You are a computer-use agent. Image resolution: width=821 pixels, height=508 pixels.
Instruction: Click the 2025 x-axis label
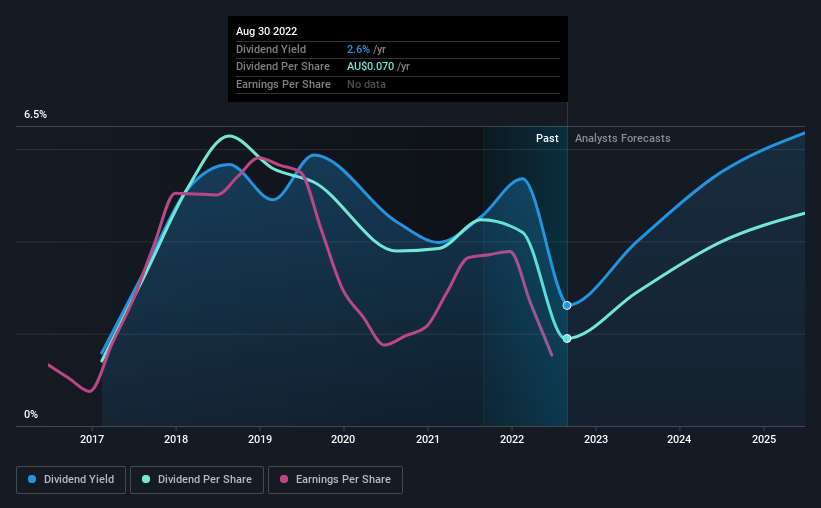click(764, 439)
